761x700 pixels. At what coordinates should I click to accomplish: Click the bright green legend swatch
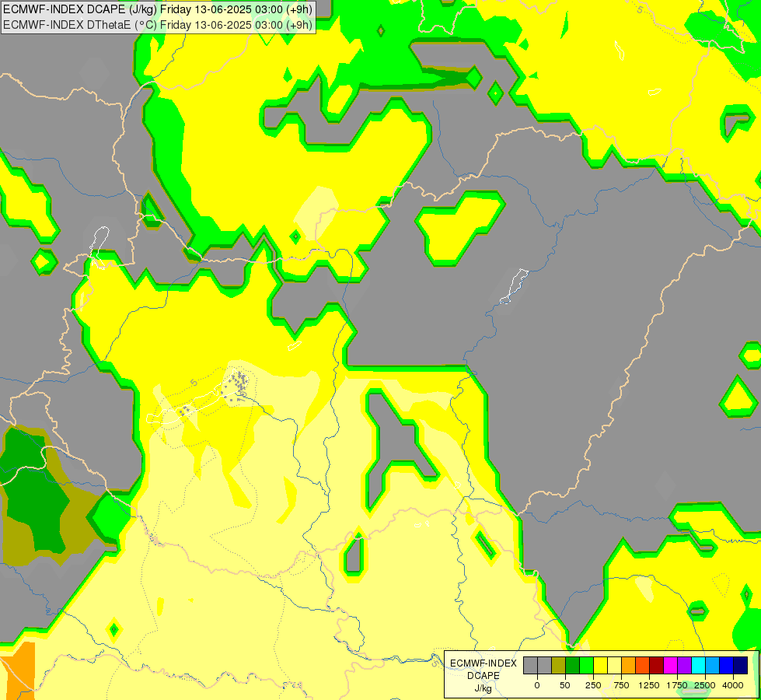pyautogui.click(x=586, y=666)
